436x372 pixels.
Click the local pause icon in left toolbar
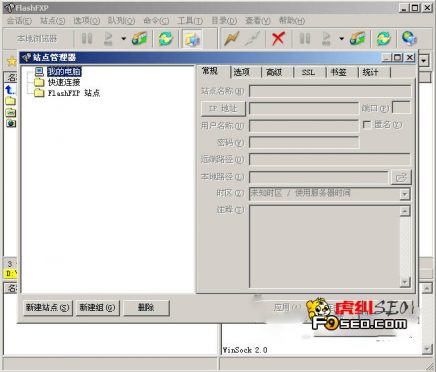coord(87,38)
